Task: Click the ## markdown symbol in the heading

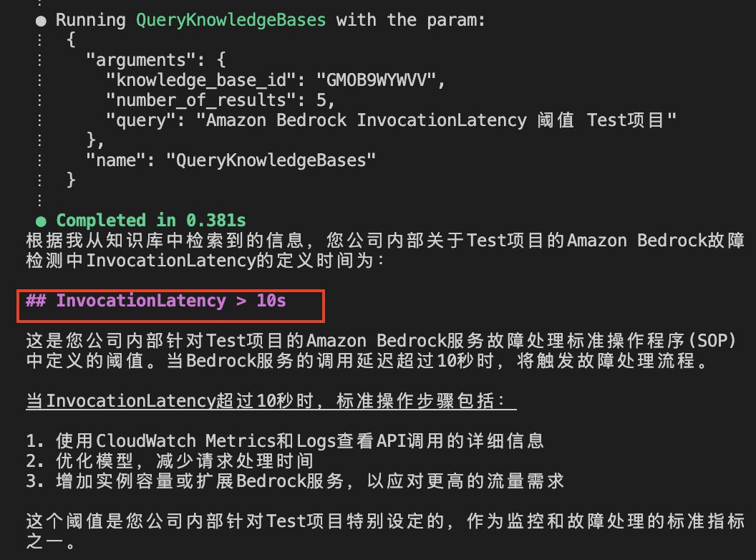Action: click(36, 300)
